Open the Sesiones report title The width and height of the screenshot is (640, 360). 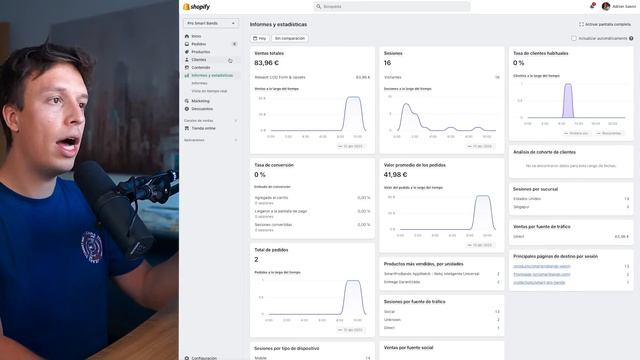point(393,53)
